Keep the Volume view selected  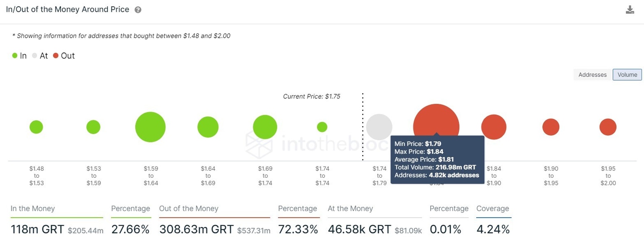tap(627, 74)
